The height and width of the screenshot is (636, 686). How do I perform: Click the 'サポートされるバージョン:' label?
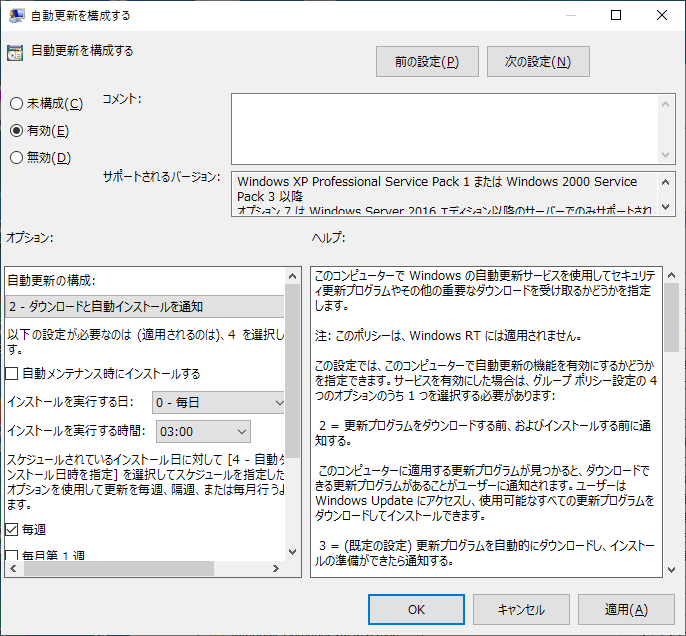(161, 177)
